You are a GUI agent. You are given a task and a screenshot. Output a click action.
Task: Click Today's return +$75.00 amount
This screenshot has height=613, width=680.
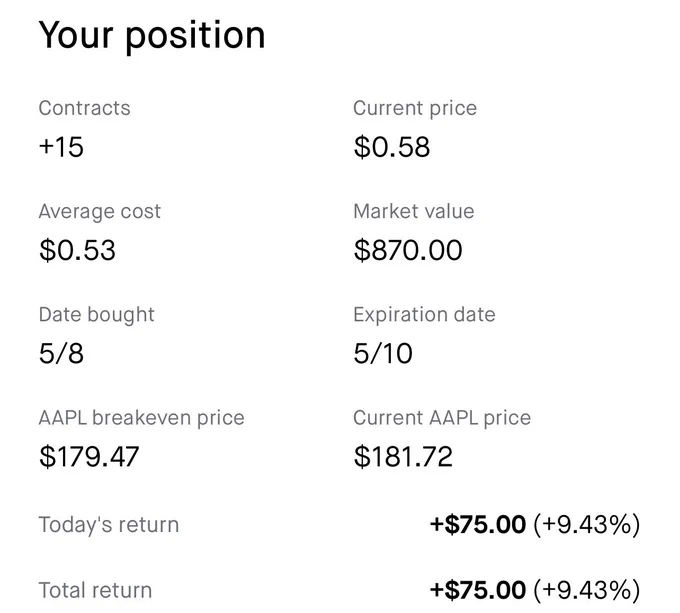(478, 525)
